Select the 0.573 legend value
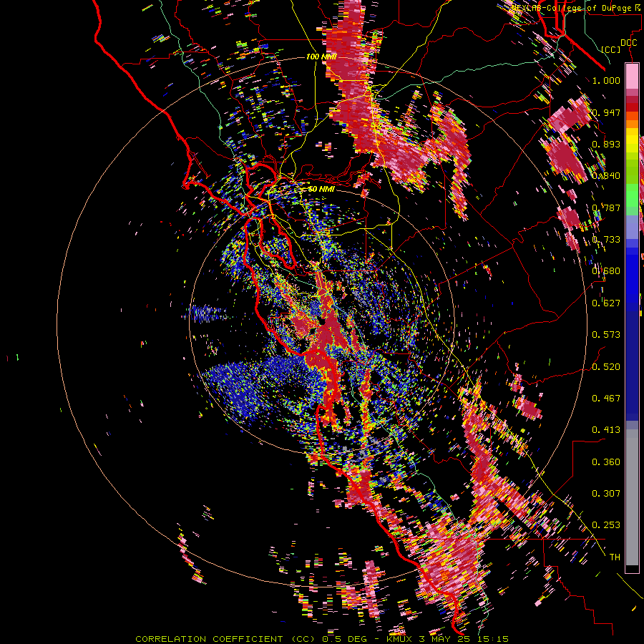 pos(606,335)
